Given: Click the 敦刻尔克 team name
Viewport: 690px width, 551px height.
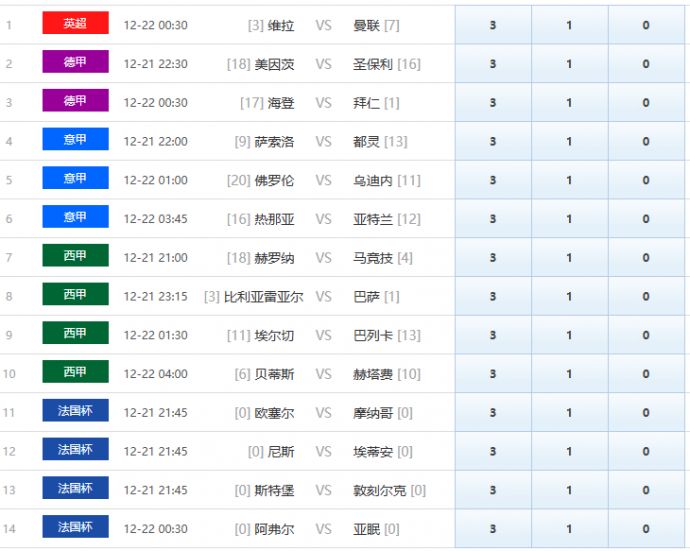Looking at the screenshot, I should (381, 490).
